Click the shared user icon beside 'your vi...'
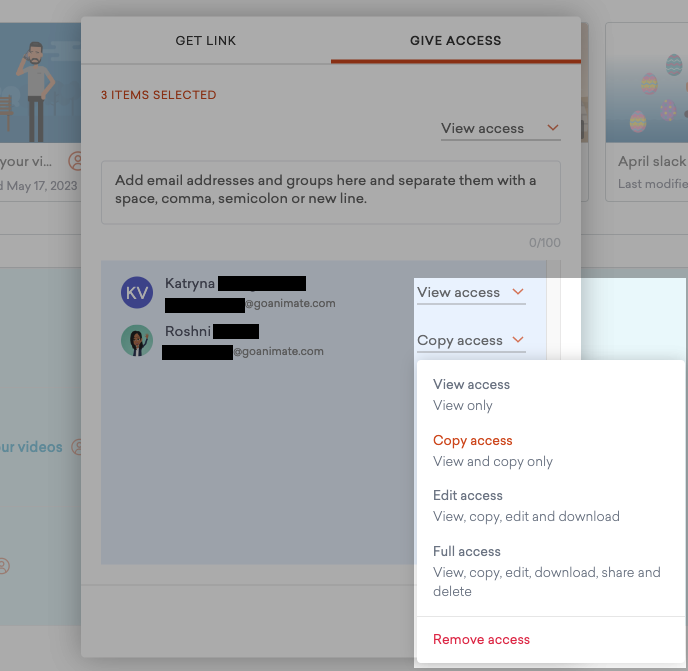This screenshot has height=671, width=688. [75, 161]
